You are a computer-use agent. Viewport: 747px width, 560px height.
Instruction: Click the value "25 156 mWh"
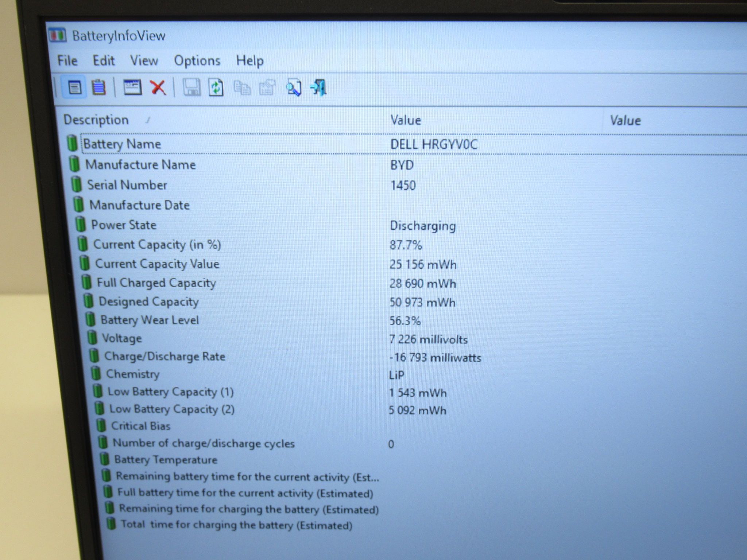pos(423,264)
